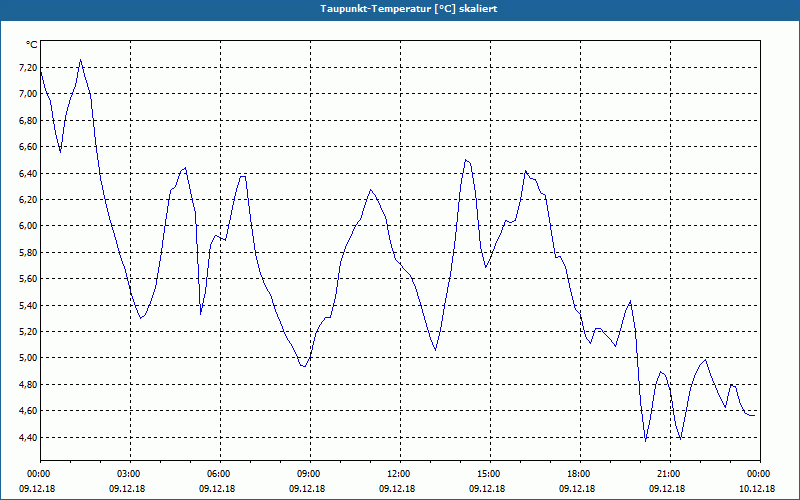Image resolution: width=800 pixels, height=500 pixels.
Task: Click the 09:00 time label
Action: coord(311,474)
